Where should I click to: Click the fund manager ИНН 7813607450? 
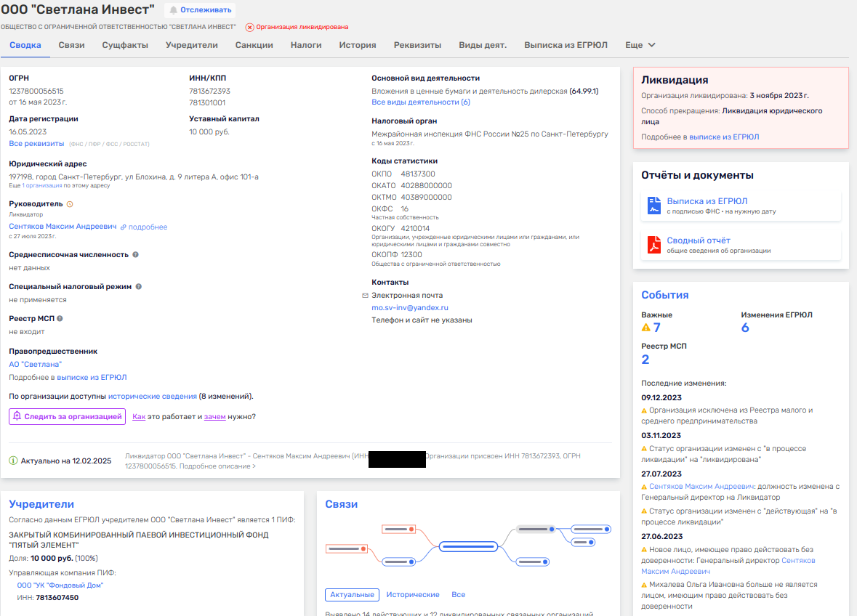click(57, 598)
